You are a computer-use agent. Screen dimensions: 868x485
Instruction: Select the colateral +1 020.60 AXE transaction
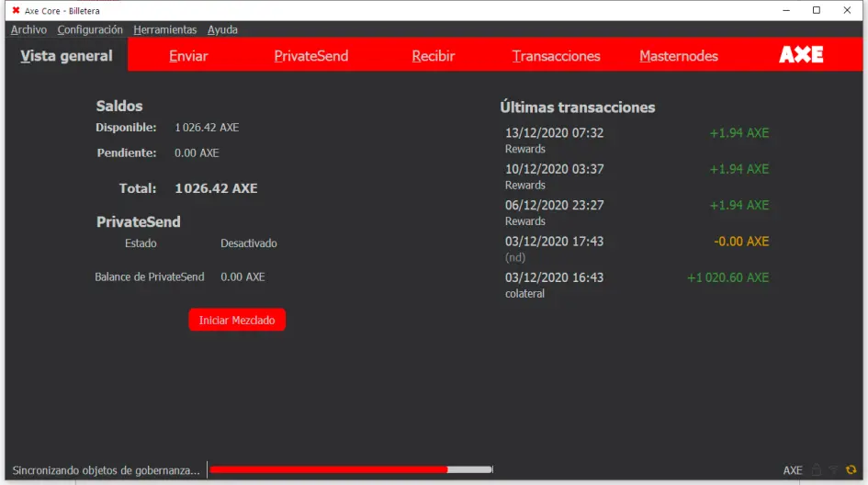point(637,285)
